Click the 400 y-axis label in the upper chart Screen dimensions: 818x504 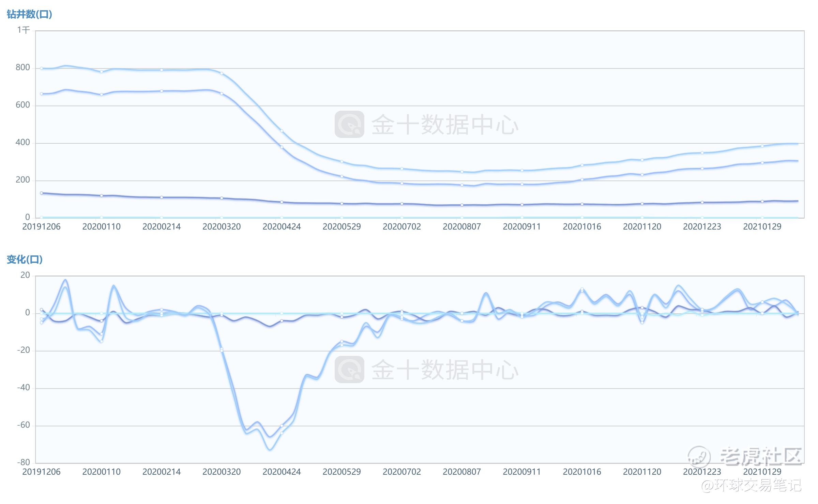click(22, 142)
